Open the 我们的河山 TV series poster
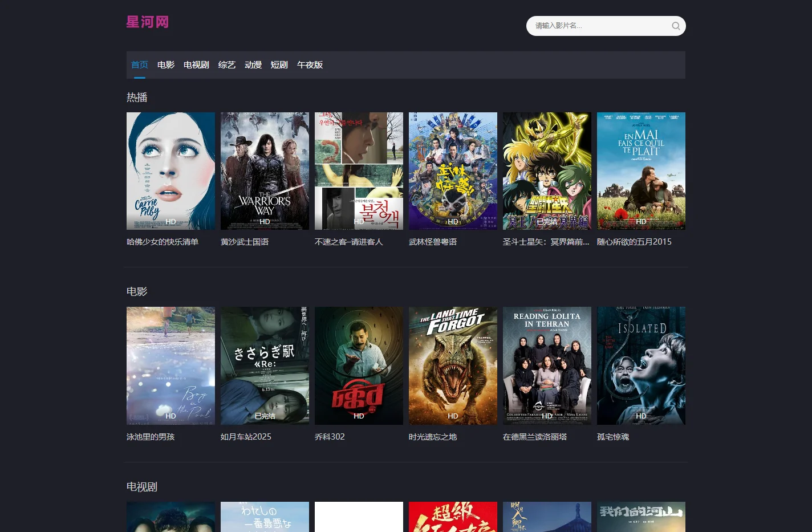 click(641, 517)
